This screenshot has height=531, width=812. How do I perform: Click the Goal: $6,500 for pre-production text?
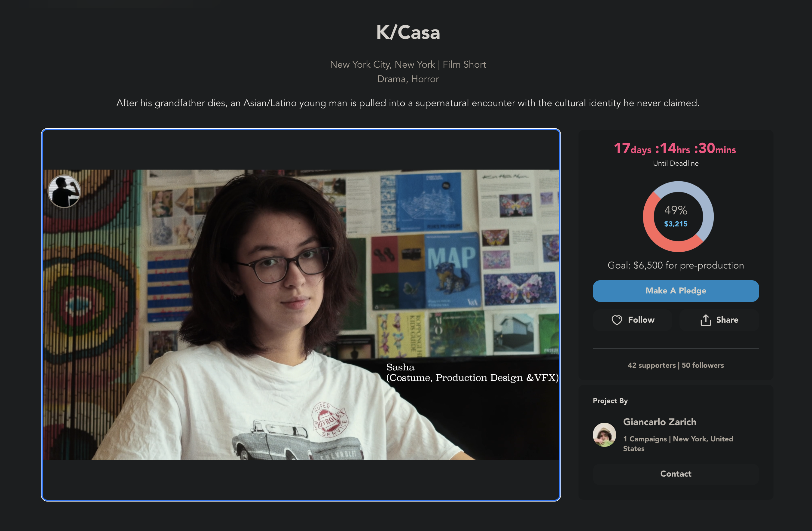pyautogui.click(x=676, y=265)
